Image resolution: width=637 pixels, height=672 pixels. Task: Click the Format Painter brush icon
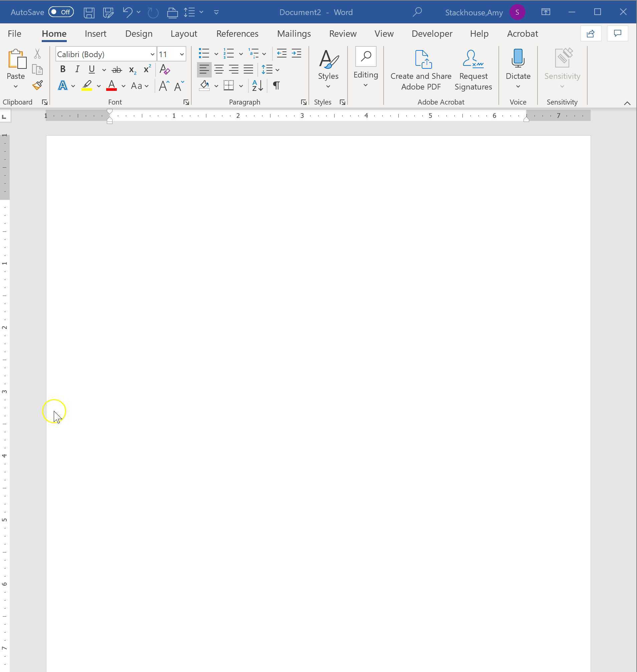[x=37, y=85]
